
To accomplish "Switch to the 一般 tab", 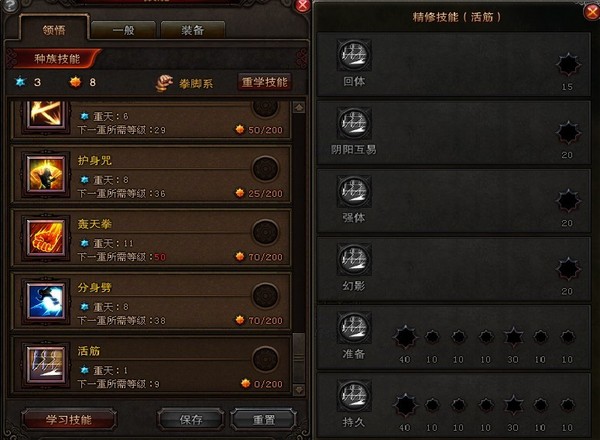I will (123, 30).
